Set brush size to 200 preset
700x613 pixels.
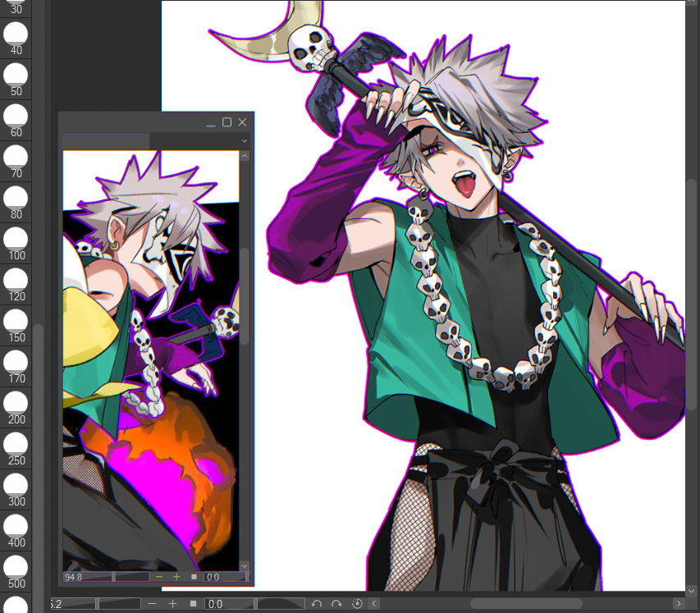pyautogui.click(x=16, y=408)
